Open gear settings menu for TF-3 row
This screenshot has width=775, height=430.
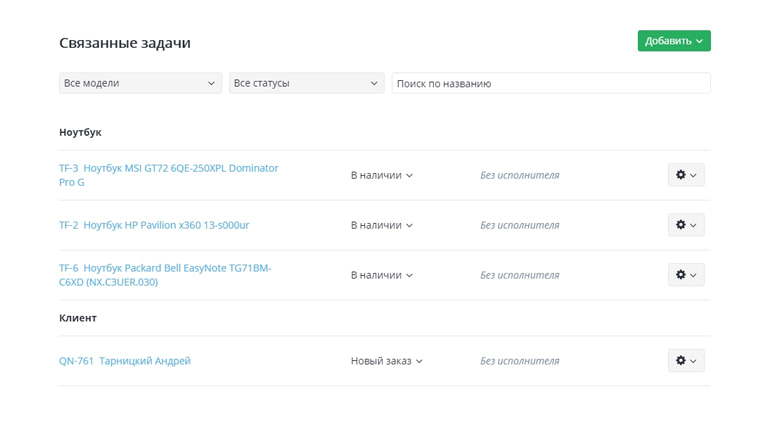click(x=686, y=175)
